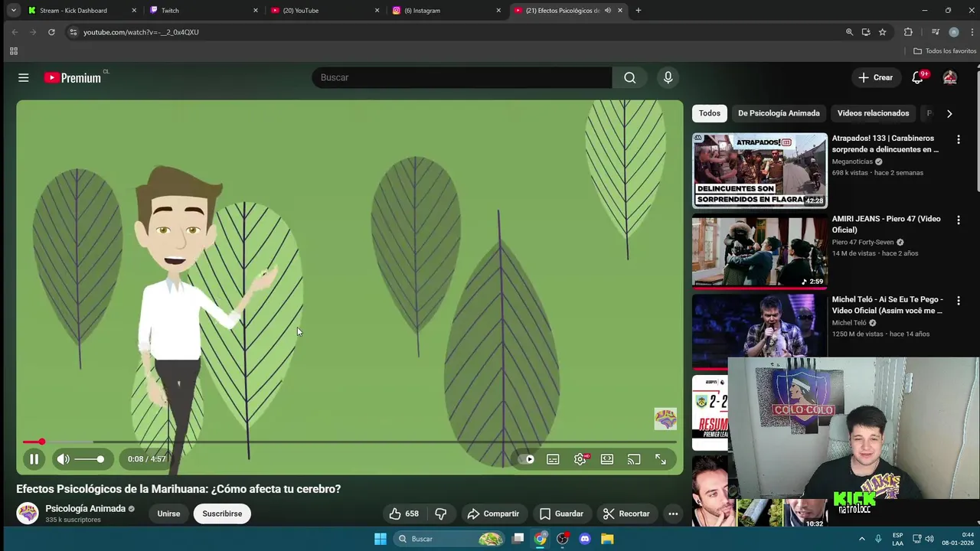980x551 pixels.
Task: Like the video with 658 likes
Action: pos(403,514)
